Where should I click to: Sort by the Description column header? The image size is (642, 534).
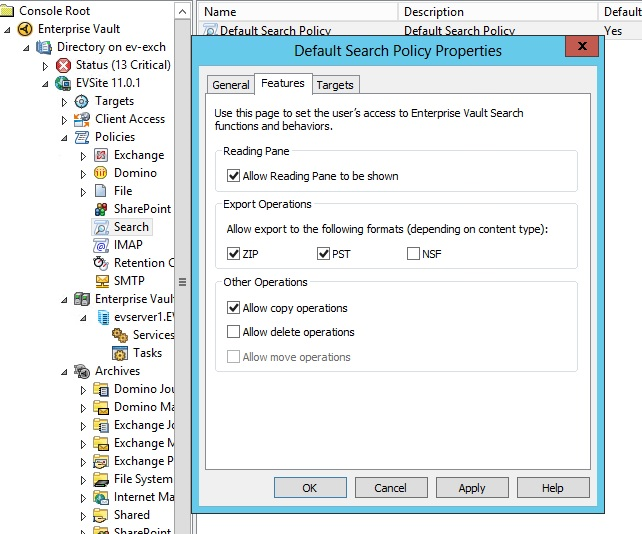pos(497,12)
